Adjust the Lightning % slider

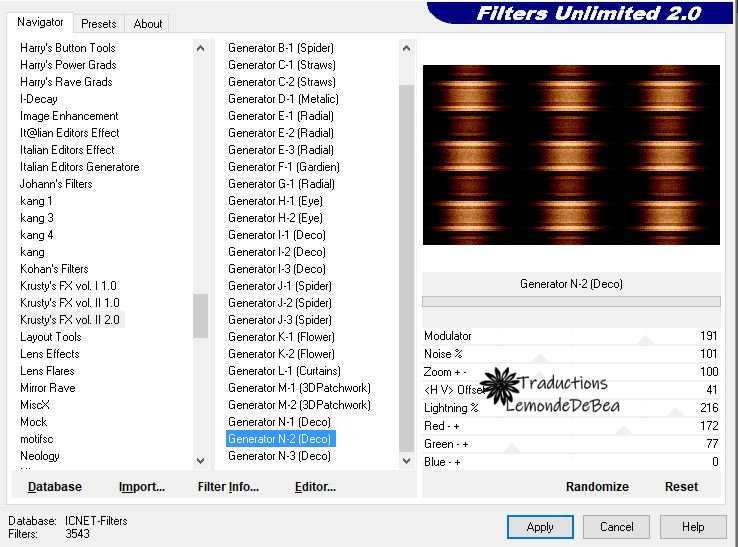570,408
